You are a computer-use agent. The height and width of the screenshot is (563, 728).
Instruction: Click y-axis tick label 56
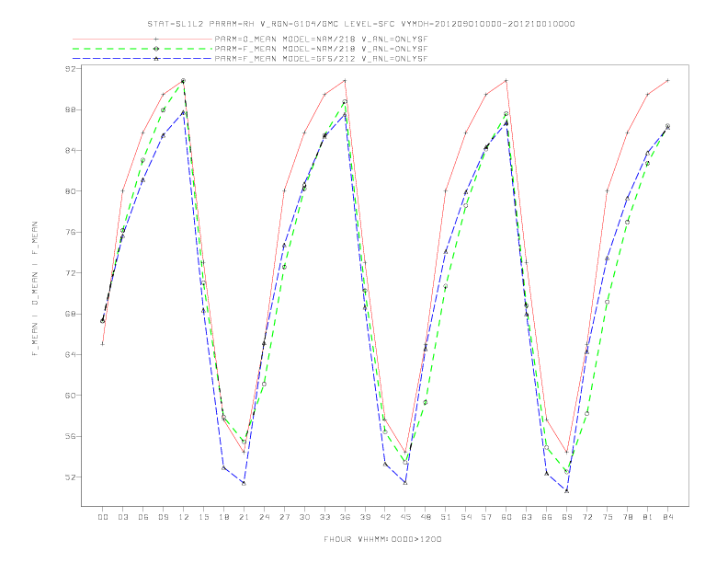pos(73,436)
